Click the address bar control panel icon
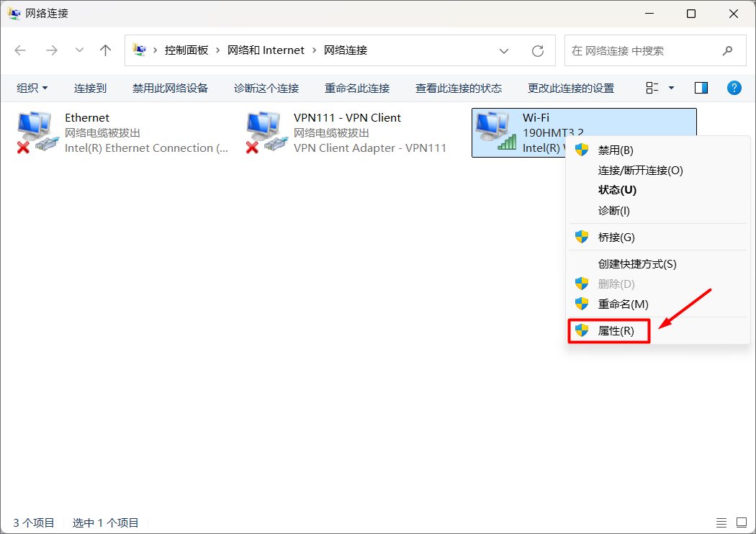The image size is (756, 534). pyautogui.click(x=140, y=50)
